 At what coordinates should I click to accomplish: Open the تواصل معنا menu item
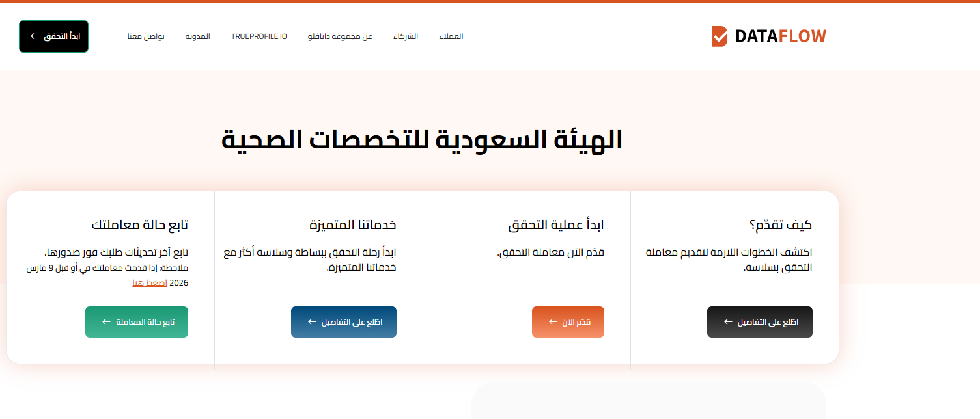(146, 36)
